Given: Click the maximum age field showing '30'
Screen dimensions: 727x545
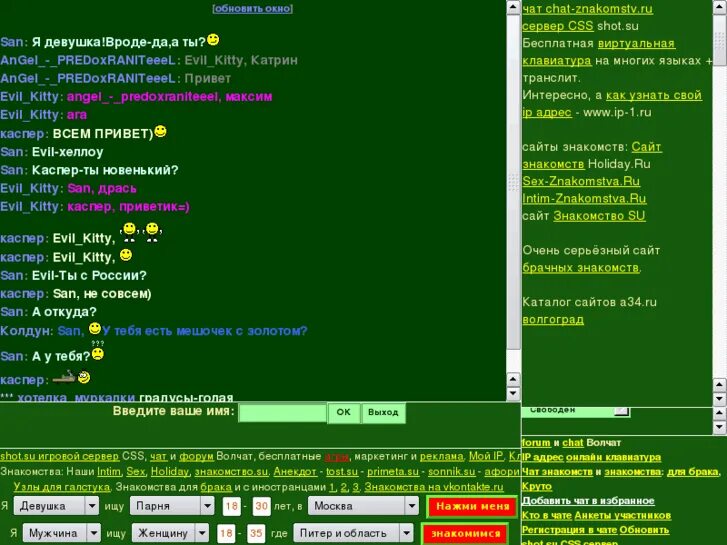Looking at the screenshot, I should [x=261, y=506].
